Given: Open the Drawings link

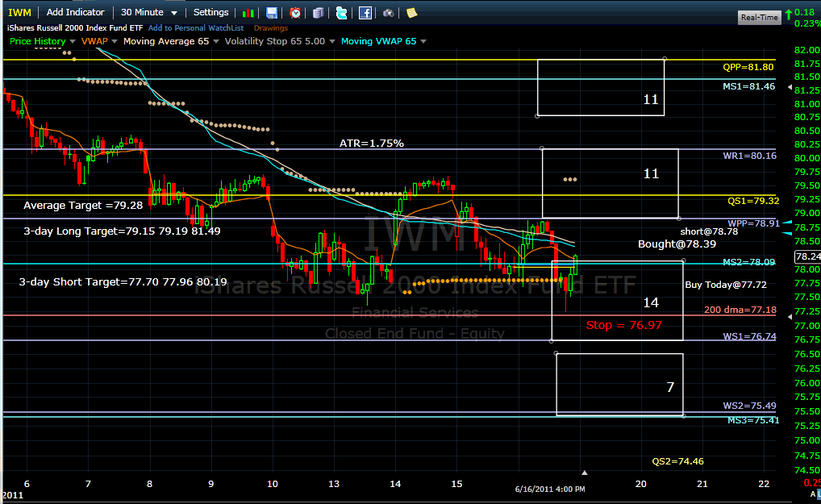Looking at the screenshot, I should 271,27.
